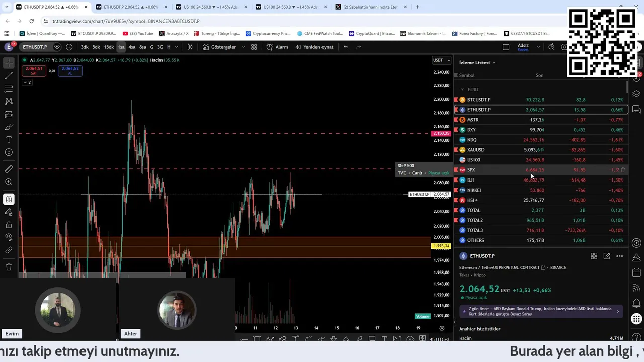Expand the collapsed indicators legend
This screenshot has height=362, width=644.
(27, 82)
